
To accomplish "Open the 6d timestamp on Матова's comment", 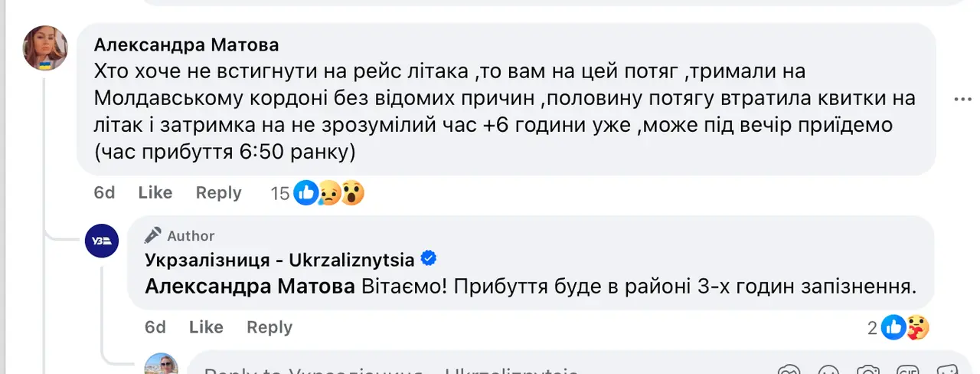I will [x=104, y=193].
